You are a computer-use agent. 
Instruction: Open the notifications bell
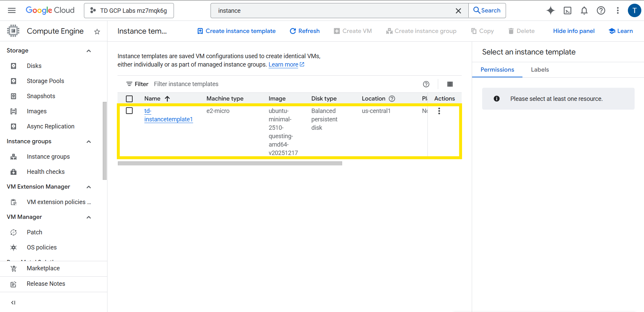pyautogui.click(x=584, y=11)
